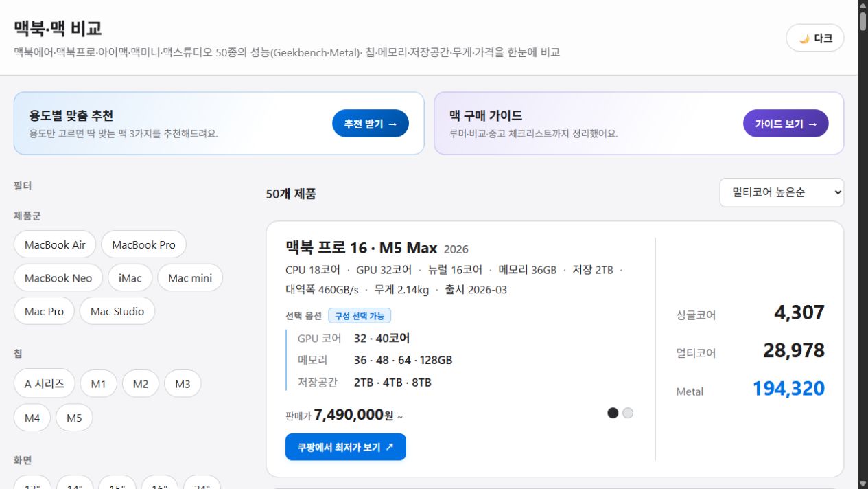Click the Metal score 194,320

click(x=788, y=389)
